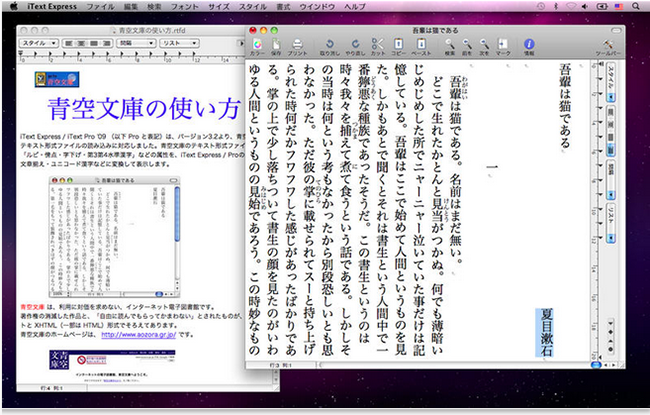Click scroll right arrow in 吾輩は猫である window
650x415 pixels.
click(x=614, y=365)
